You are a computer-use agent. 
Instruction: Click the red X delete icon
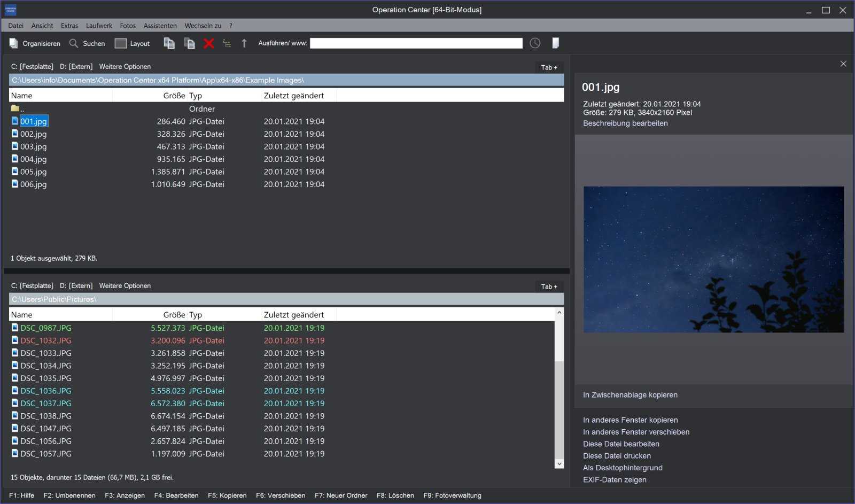click(209, 43)
